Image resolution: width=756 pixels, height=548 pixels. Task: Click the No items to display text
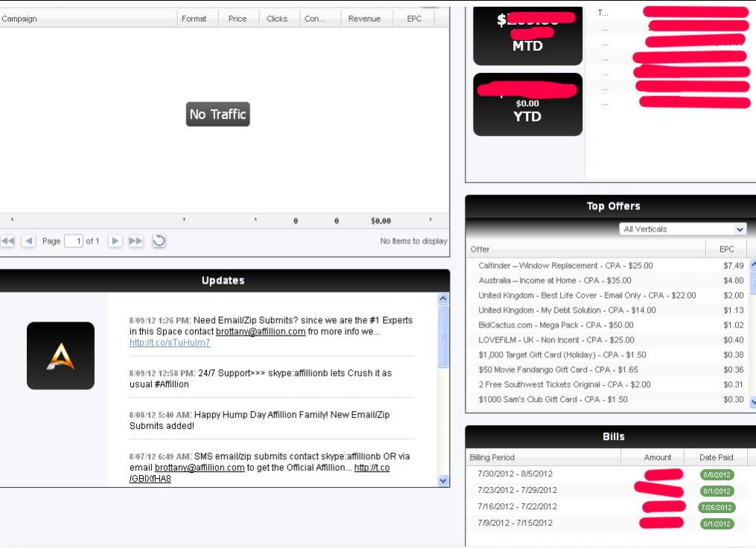pyautogui.click(x=413, y=241)
